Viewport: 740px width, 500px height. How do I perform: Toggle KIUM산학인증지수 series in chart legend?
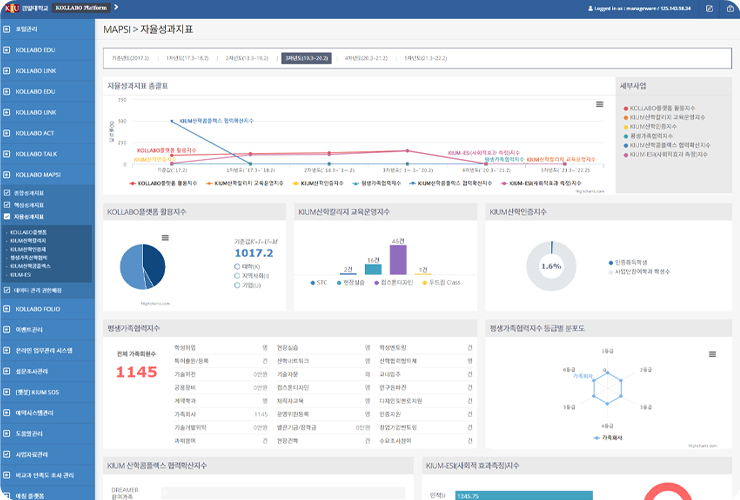point(318,183)
